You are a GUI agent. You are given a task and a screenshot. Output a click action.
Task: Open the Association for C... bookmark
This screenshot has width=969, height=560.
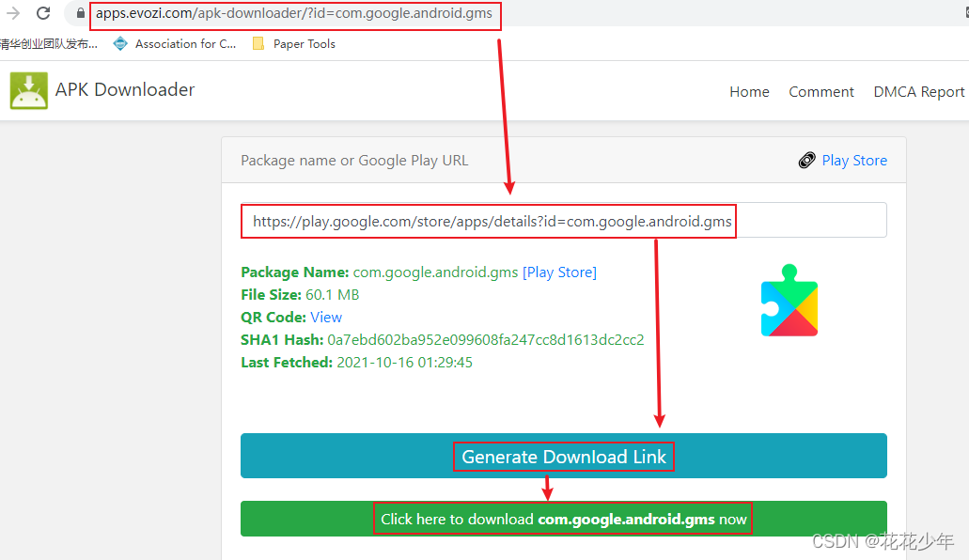175,44
